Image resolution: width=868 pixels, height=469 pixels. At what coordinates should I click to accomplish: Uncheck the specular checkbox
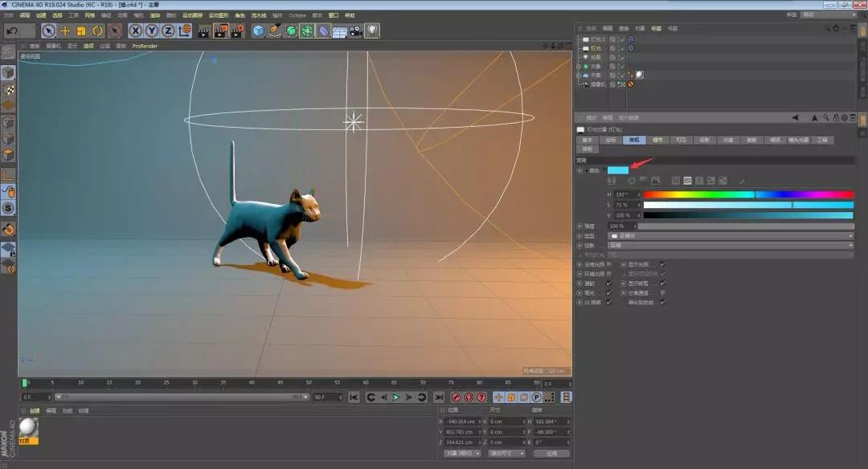(608, 292)
